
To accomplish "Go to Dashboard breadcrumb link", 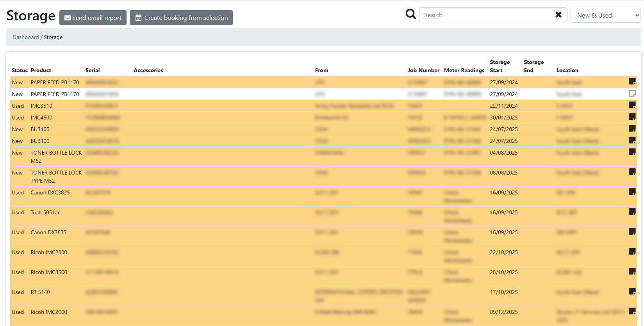I will (x=26, y=37).
